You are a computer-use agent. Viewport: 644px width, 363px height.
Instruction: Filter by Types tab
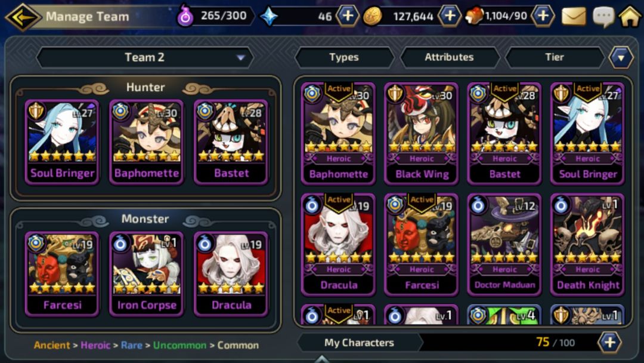coord(344,57)
